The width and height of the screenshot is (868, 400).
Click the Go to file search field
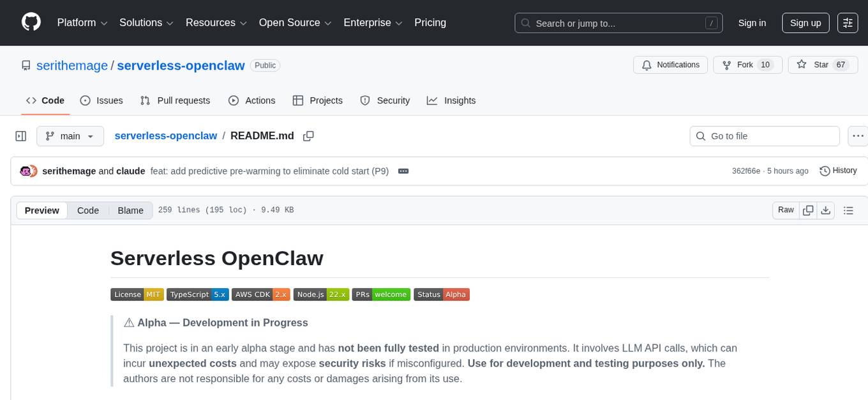[x=764, y=135]
